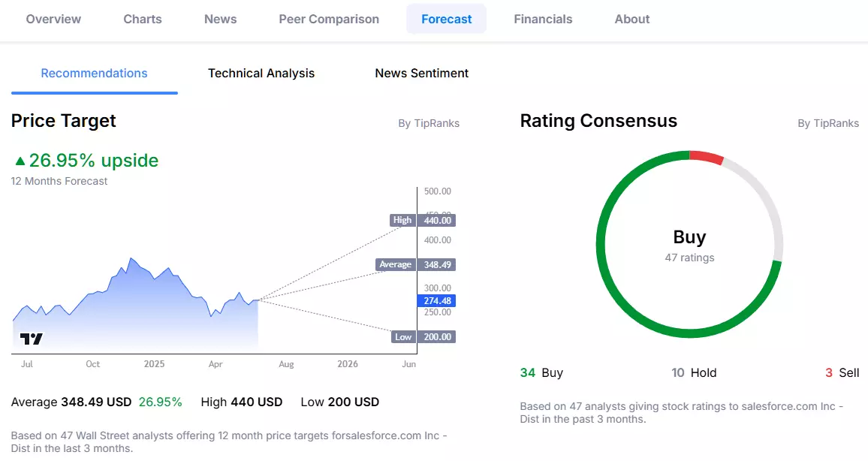Select the Forecast tab

tap(446, 19)
